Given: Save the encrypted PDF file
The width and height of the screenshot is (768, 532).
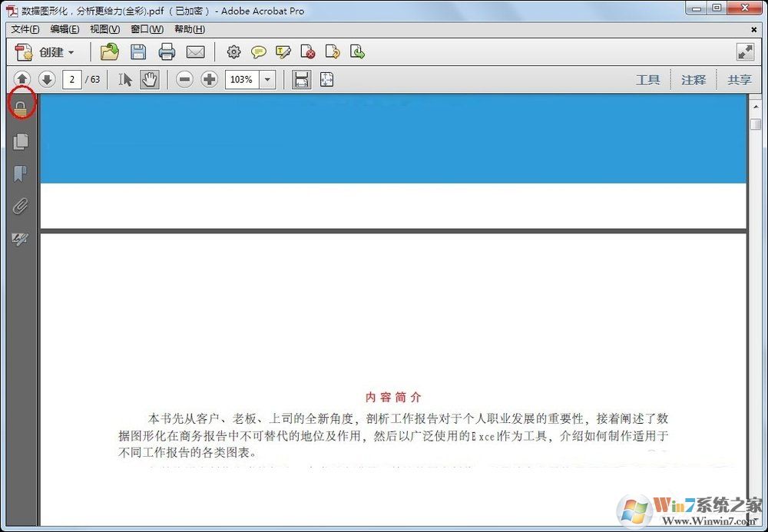Looking at the screenshot, I should (138, 51).
